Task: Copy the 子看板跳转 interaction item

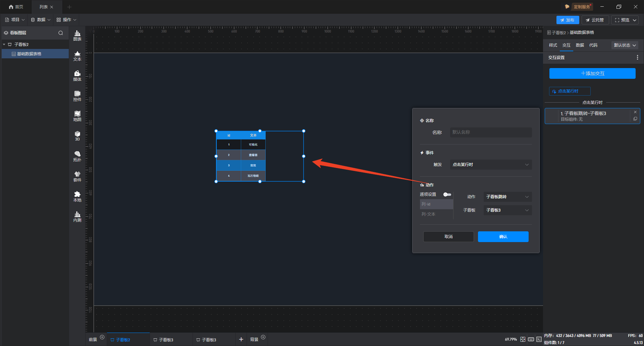Action: 635,119
